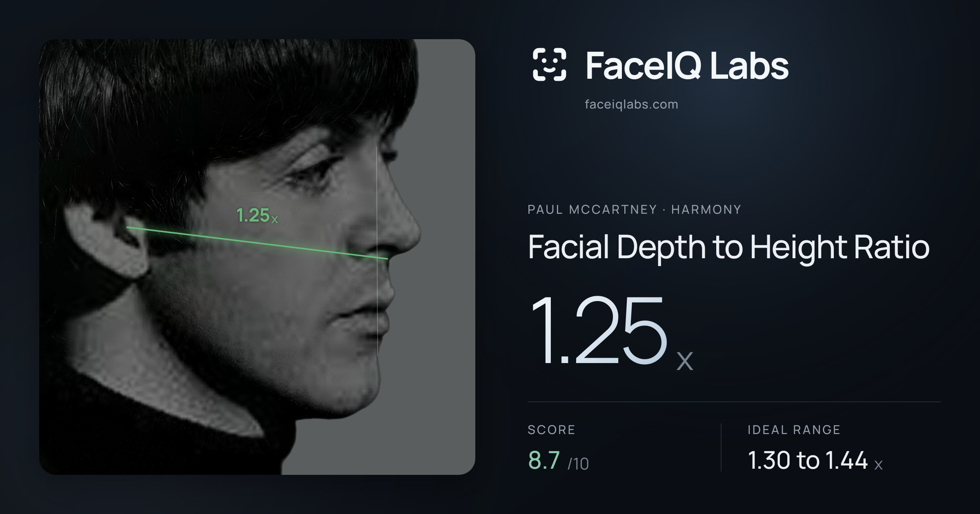Click the SCORE label
Viewport: 980px width, 514px height.
pos(551,430)
